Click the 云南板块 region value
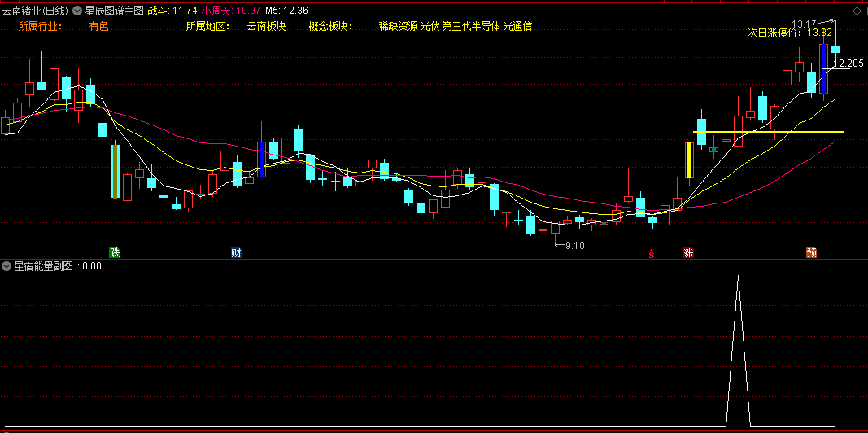Viewport: 868px width, 433px height. click(266, 26)
